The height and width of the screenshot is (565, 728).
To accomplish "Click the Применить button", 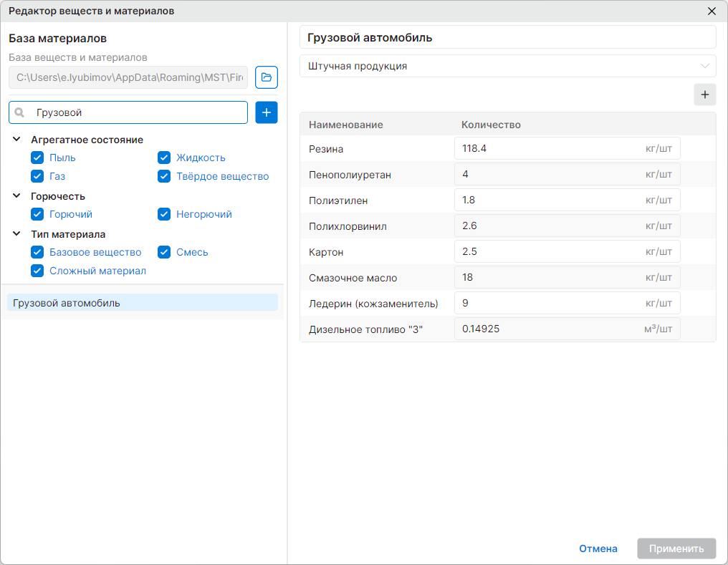I will (676, 549).
